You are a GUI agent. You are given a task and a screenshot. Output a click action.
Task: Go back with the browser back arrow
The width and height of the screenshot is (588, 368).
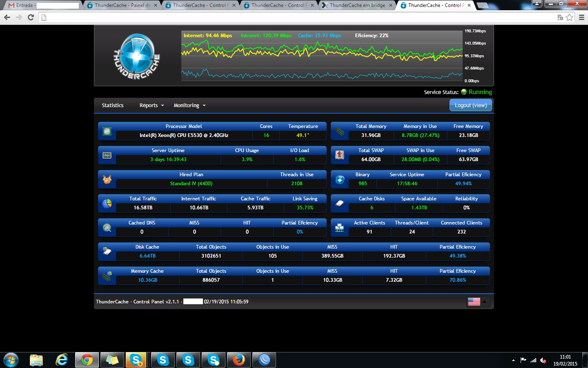coord(7,17)
